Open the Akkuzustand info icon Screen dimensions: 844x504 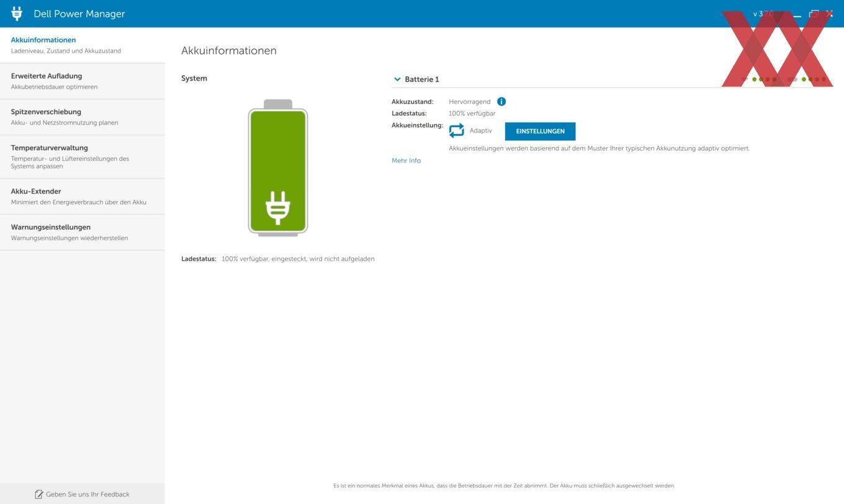tap(501, 101)
